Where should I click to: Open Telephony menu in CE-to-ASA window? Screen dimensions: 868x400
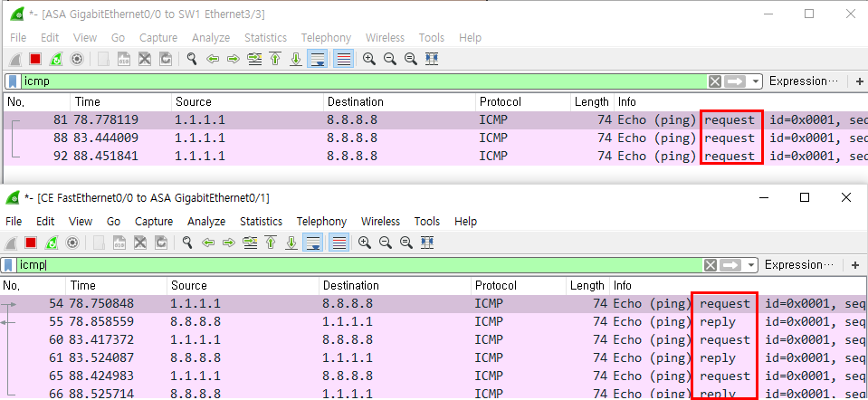321,222
